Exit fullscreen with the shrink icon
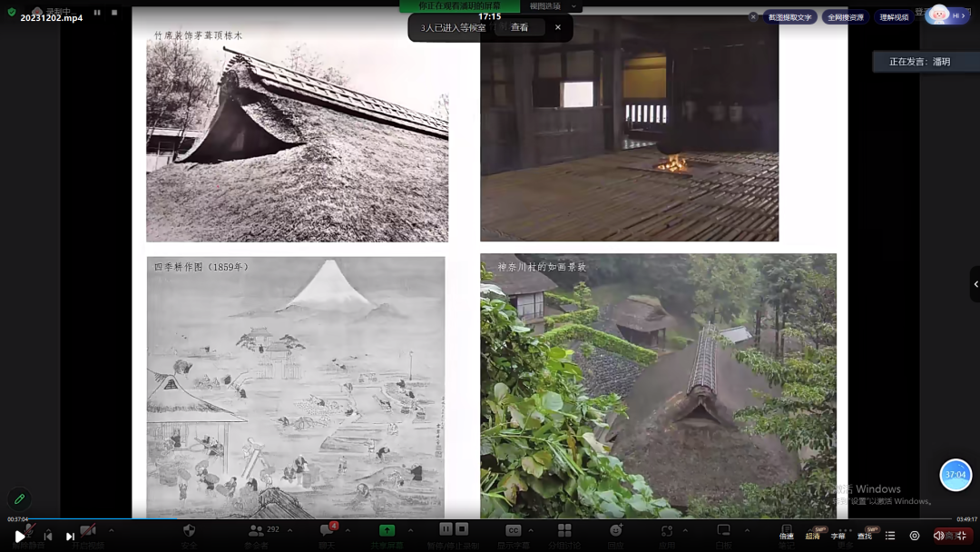 pos(962,536)
